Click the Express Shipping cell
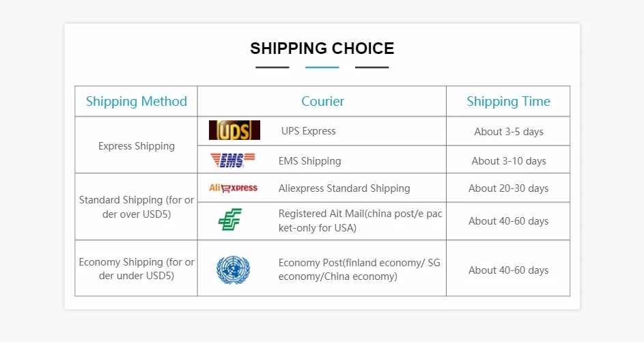 coord(137,146)
